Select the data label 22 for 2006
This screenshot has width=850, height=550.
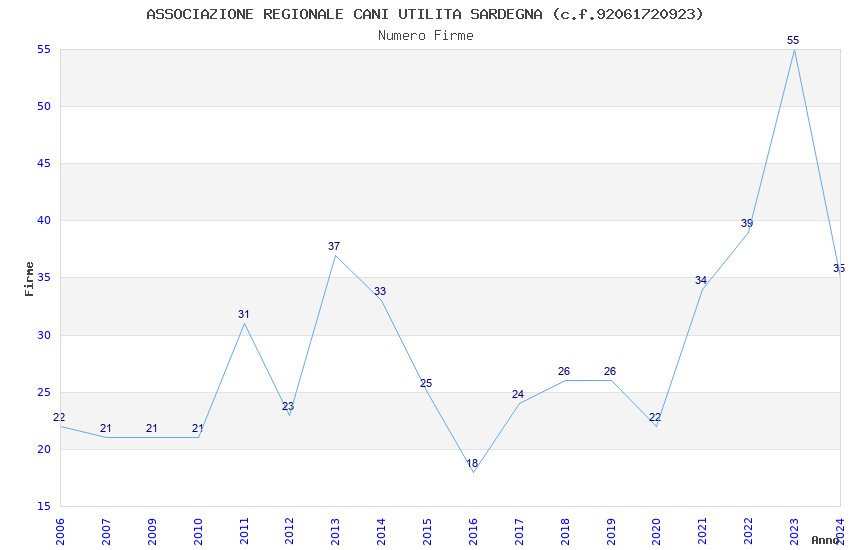(59, 417)
